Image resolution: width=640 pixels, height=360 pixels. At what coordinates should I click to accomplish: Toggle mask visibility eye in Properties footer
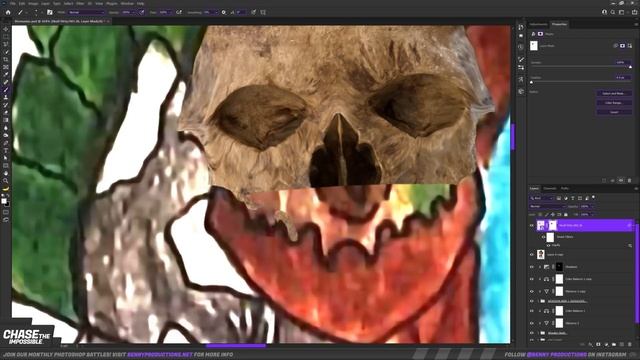(621, 180)
